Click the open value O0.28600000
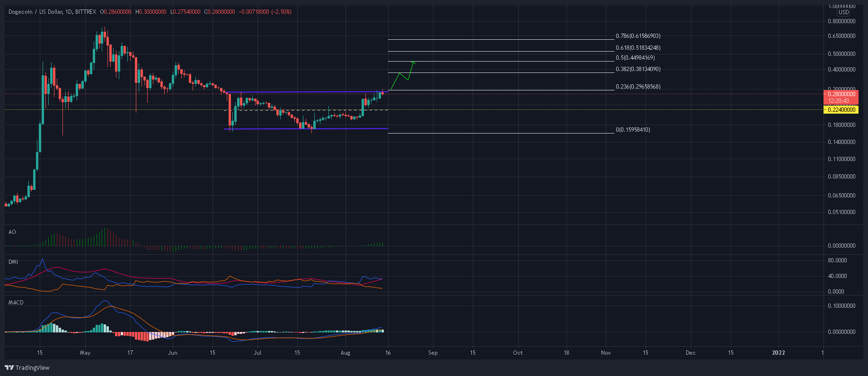The height and width of the screenshot is (376, 868). pyautogui.click(x=116, y=12)
